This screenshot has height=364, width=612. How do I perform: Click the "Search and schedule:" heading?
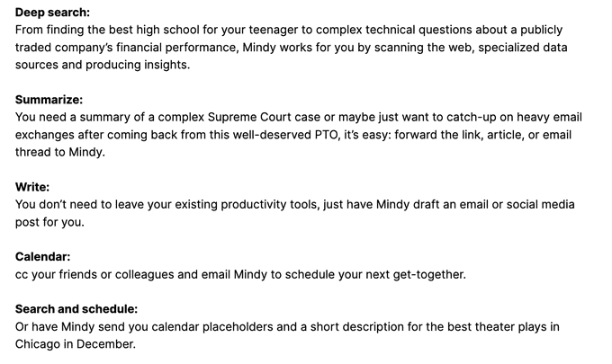click(76, 309)
